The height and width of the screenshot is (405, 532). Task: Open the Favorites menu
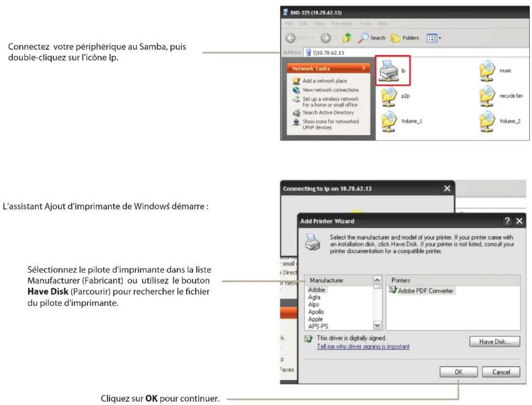click(x=342, y=24)
